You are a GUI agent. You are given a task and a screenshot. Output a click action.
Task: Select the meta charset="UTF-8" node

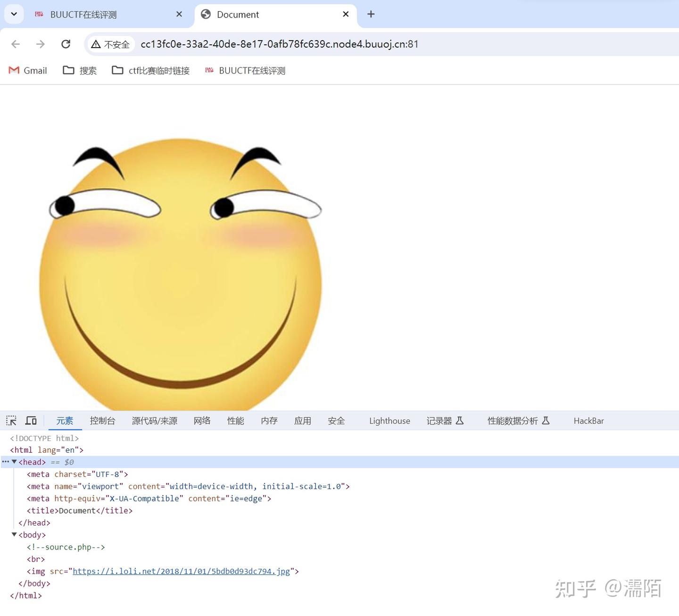pos(77,474)
